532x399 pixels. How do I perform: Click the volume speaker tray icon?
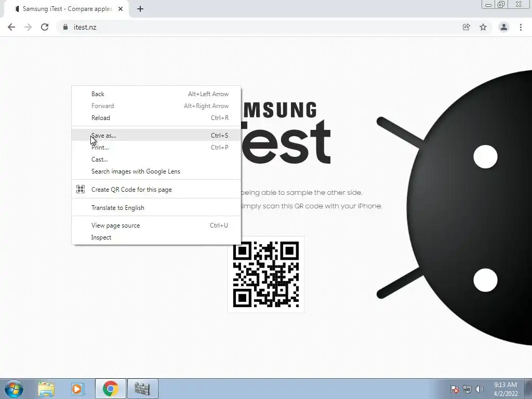click(x=479, y=389)
